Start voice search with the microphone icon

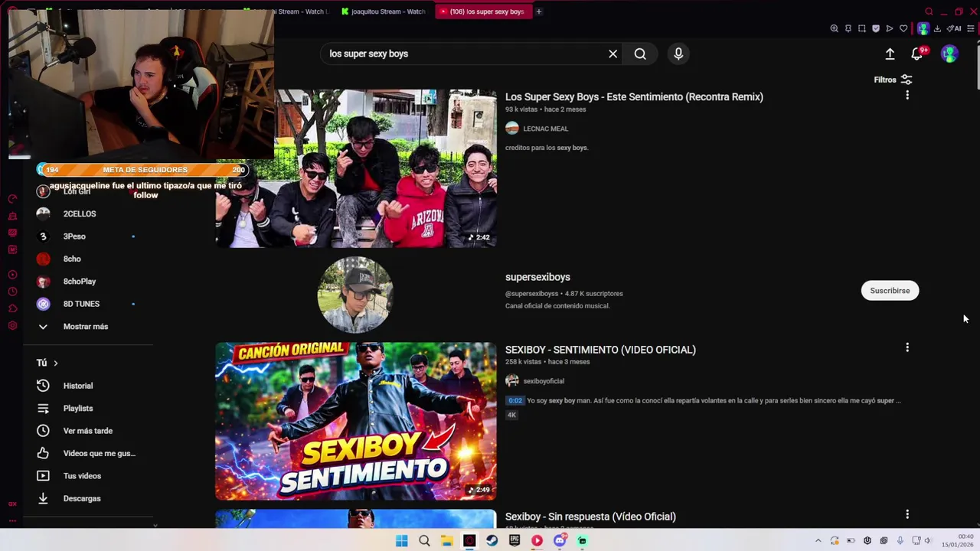pos(678,54)
